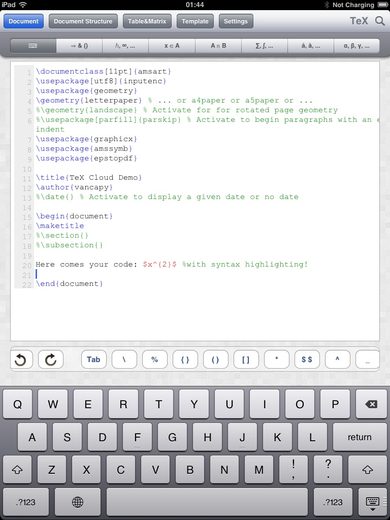This screenshot has height=520, width=390.
Task: Click the \geometry{letterpaper} text
Action: pyautogui.click(x=89, y=101)
